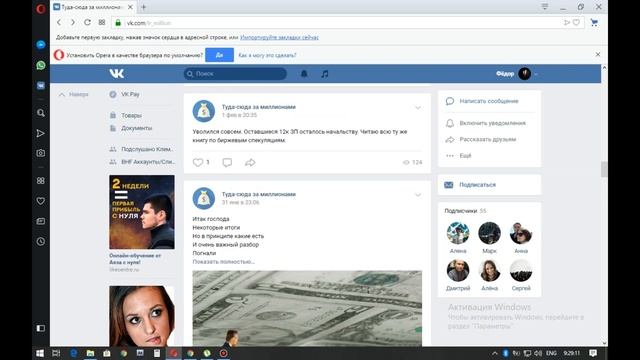Open VK panel in Opera sidebar
The height and width of the screenshot is (360, 640).
[x=41, y=86]
